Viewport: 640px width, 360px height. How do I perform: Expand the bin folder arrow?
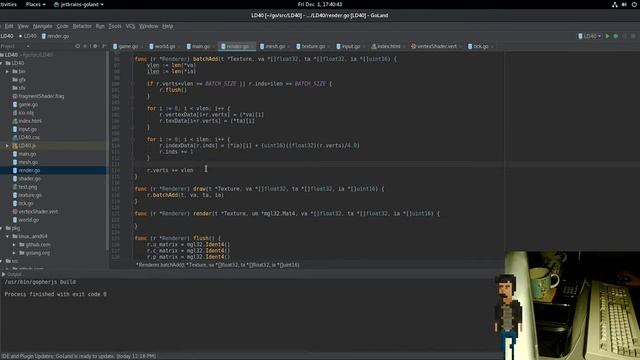click(x=7, y=71)
